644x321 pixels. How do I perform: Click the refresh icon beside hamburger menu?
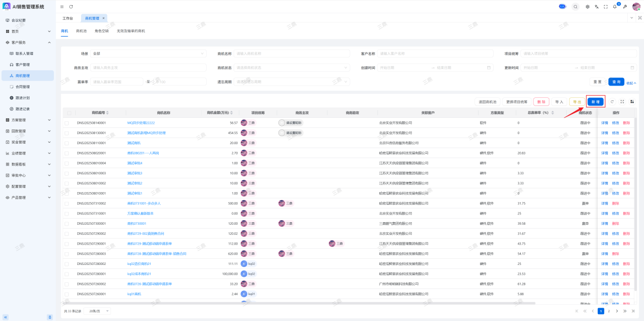71,7
